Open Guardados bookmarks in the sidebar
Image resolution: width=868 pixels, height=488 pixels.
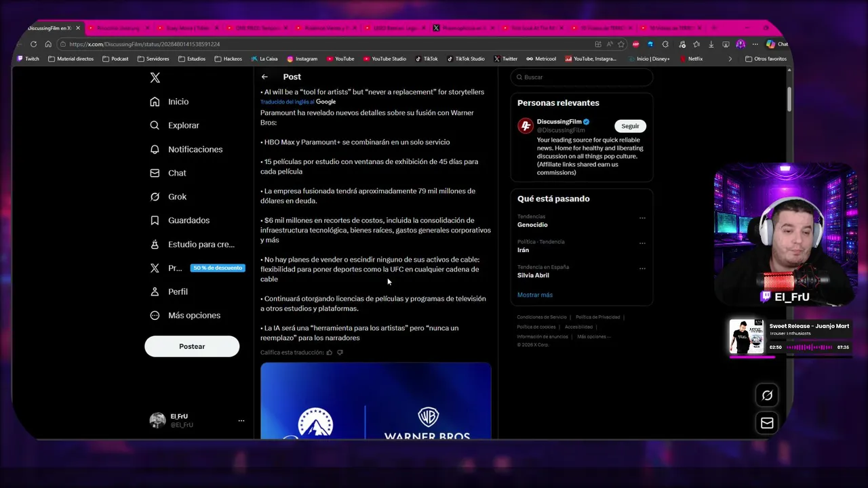click(180, 220)
